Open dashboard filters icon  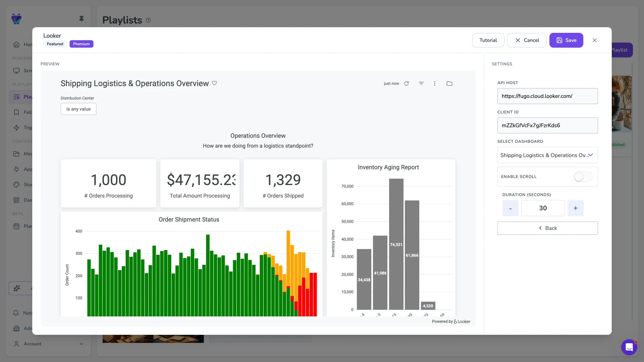421,83
